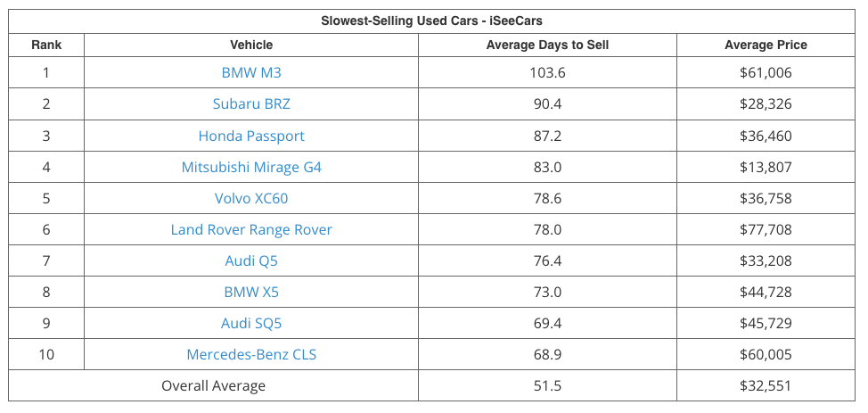Viewport: 868px width, 413px height.
Task: Open the BMW M3 link
Action: coord(251,73)
